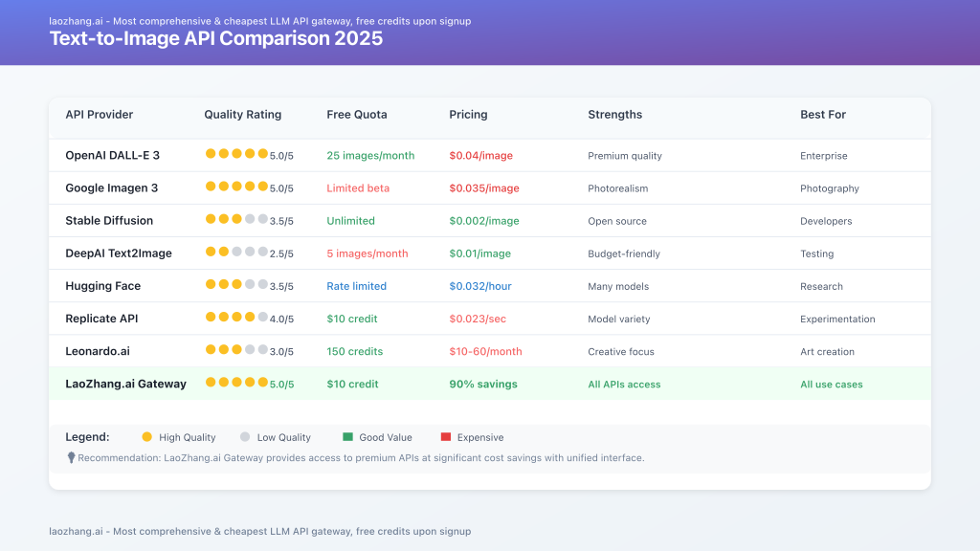Image resolution: width=980 pixels, height=551 pixels.
Task: Select the Google Imagen 3 provider name
Action: [x=111, y=188]
